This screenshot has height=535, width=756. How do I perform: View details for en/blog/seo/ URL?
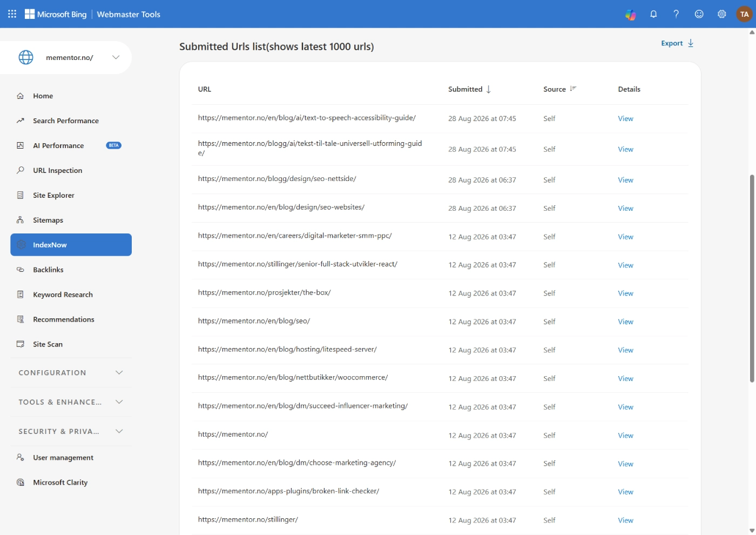[x=625, y=322]
